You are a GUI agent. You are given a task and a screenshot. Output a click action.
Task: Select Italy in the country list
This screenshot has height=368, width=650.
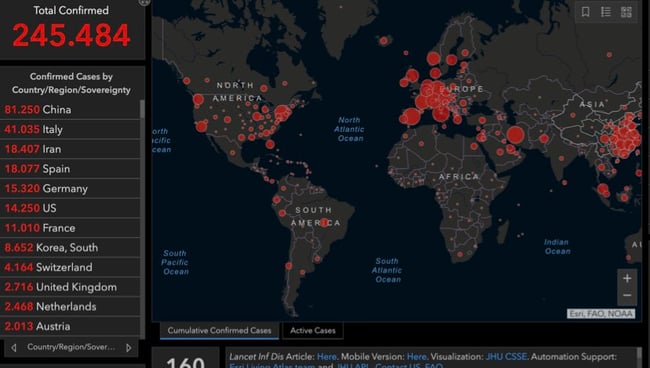point(70,129)
